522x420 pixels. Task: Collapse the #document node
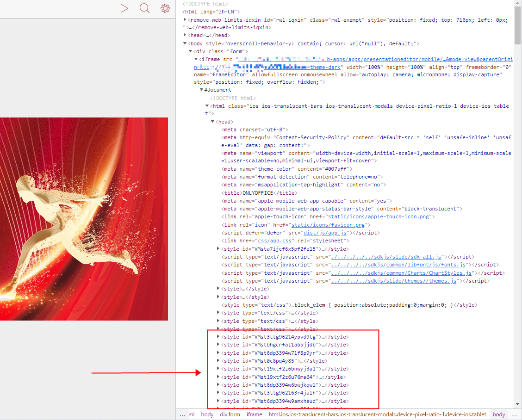coord(201,90)
